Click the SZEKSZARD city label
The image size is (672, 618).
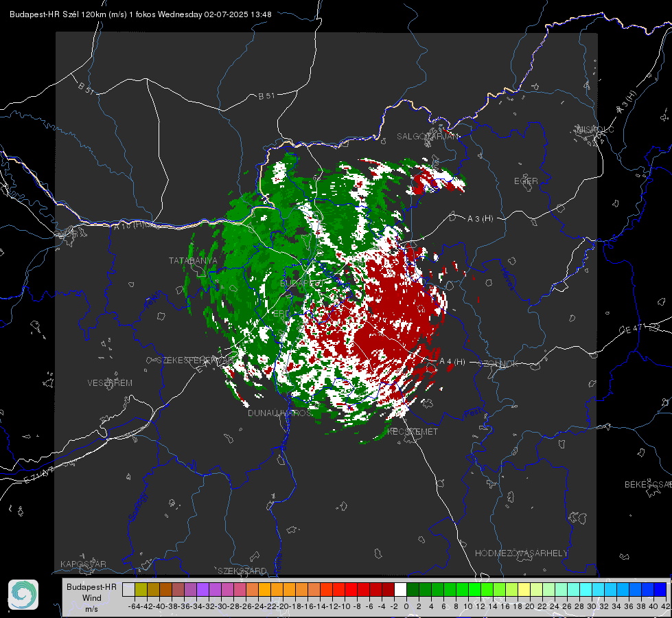point(242,571)
